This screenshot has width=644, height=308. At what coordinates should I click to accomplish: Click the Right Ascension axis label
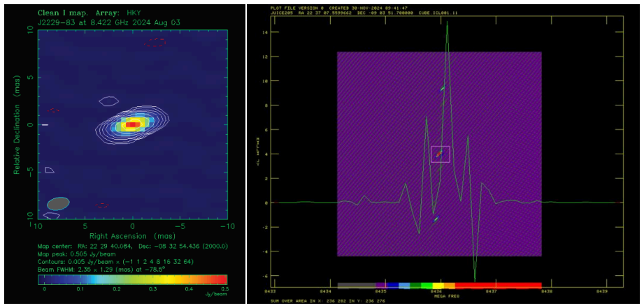(x=132, y=236)
